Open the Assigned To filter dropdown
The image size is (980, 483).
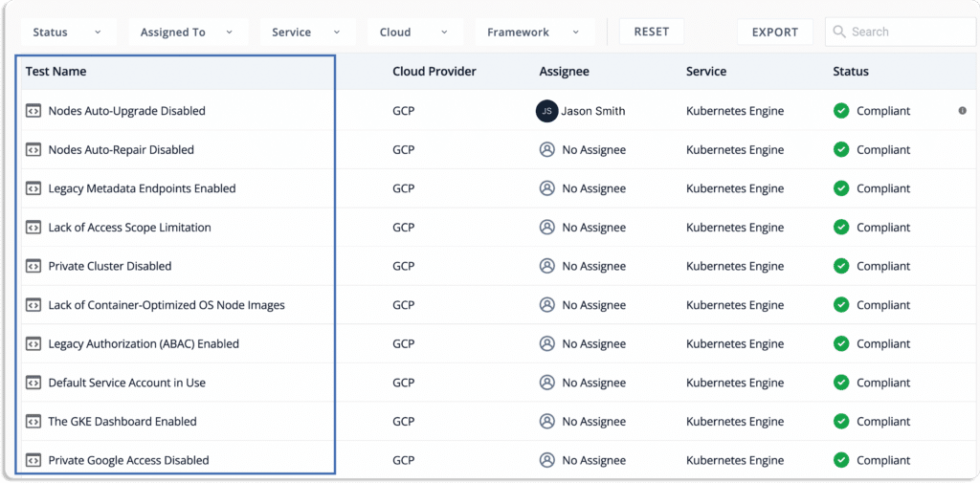point(188,33)
